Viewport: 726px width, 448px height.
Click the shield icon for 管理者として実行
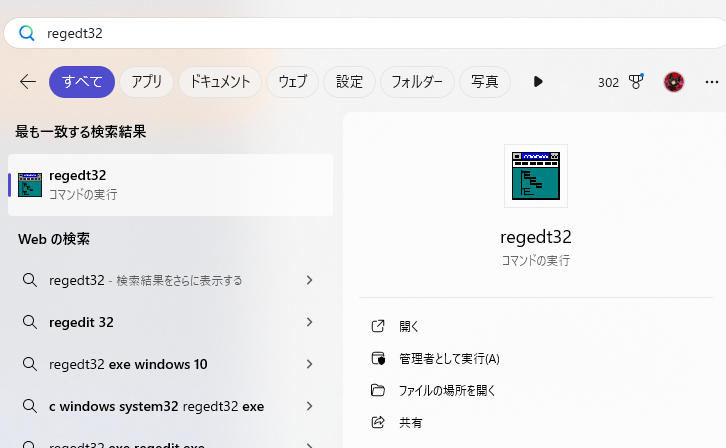378,358
